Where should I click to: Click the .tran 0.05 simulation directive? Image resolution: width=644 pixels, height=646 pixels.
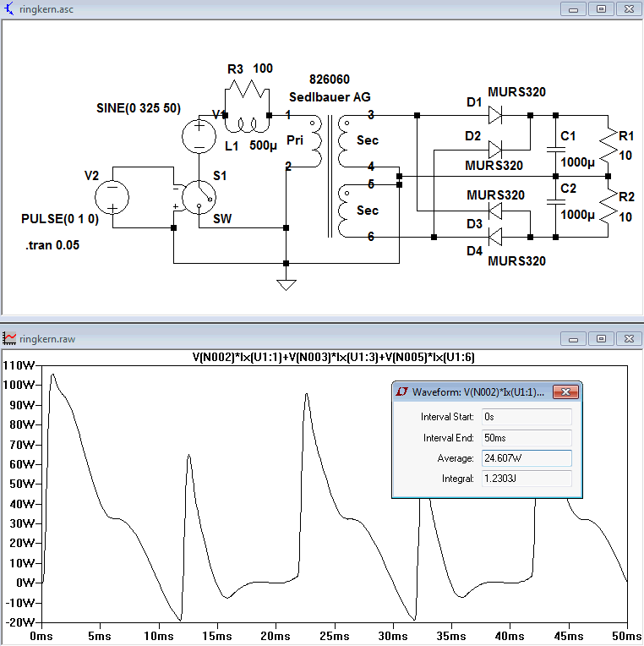52,245
